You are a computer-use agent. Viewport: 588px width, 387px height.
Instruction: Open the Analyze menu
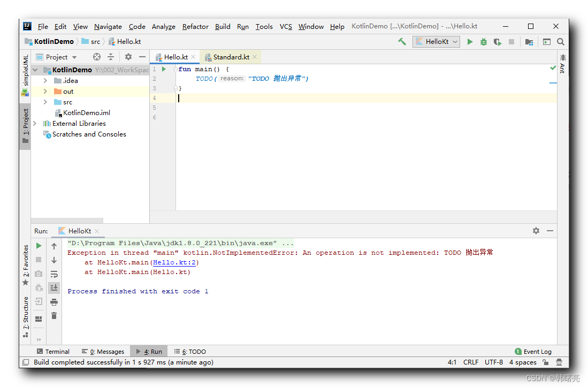coord(164,26)
